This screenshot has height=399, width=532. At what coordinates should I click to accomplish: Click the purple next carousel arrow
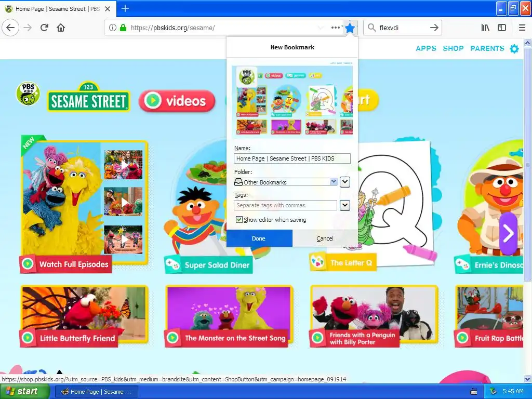click(508, 233)
